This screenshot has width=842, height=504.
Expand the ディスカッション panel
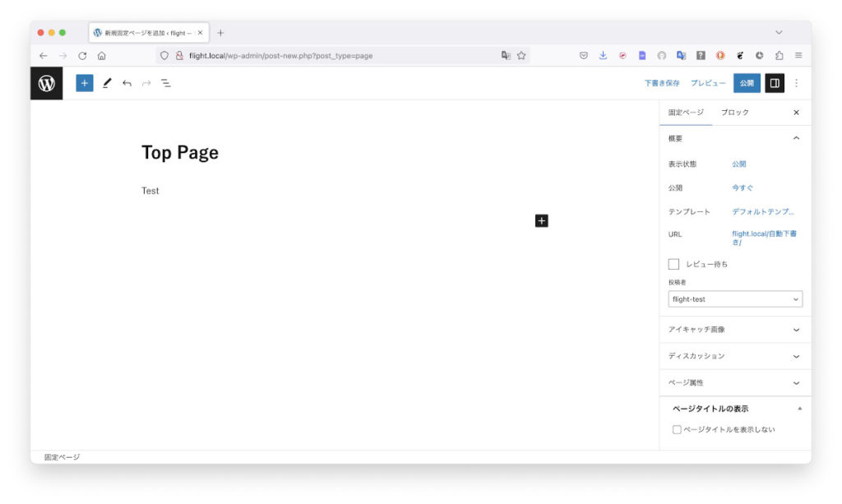[735, 356]
